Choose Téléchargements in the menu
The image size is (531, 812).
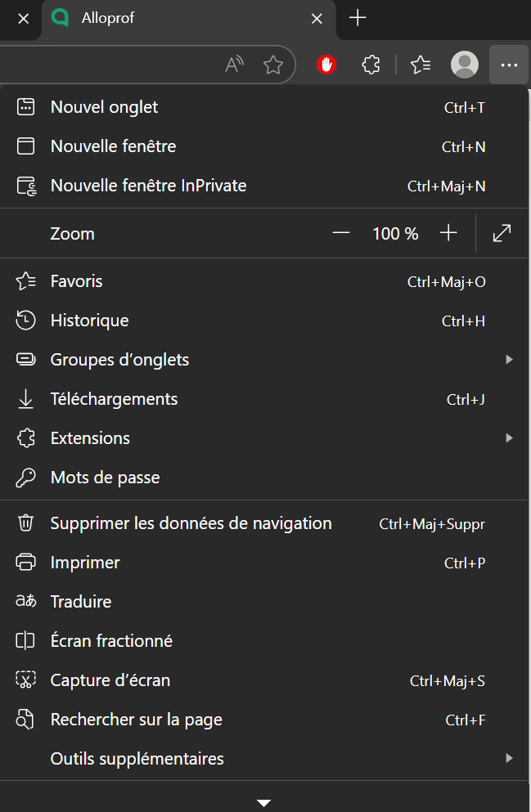pyautogui.click(x=114, y=399)
